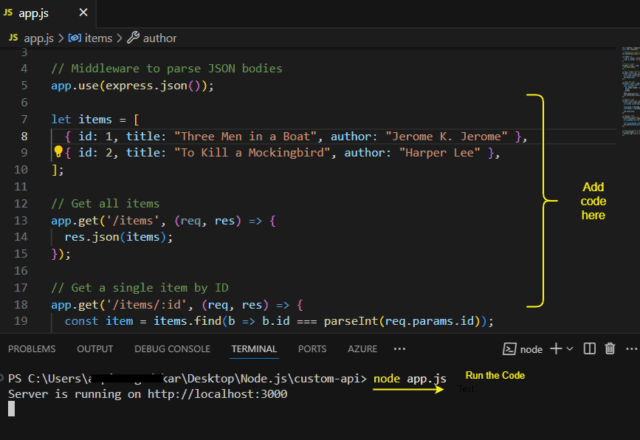Click the text "To Kill a Mockingbird"
This screenshot has width=640, height=440.
252,153
